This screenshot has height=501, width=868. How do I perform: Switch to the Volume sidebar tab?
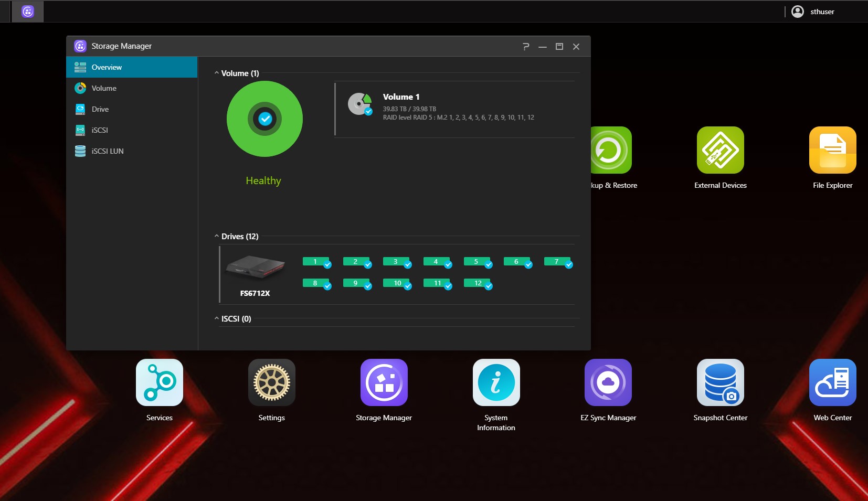tap(132, 88)
